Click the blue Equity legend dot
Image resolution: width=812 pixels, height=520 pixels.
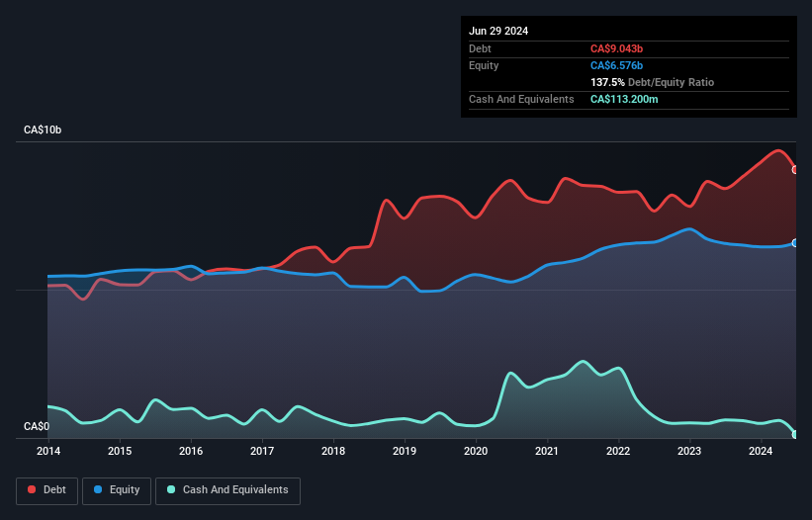98,489
